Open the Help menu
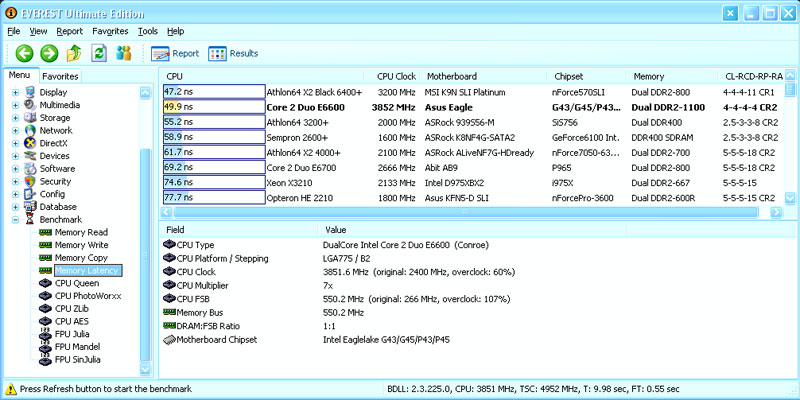This screenshot has width=800, height=400. click(175, 31)
